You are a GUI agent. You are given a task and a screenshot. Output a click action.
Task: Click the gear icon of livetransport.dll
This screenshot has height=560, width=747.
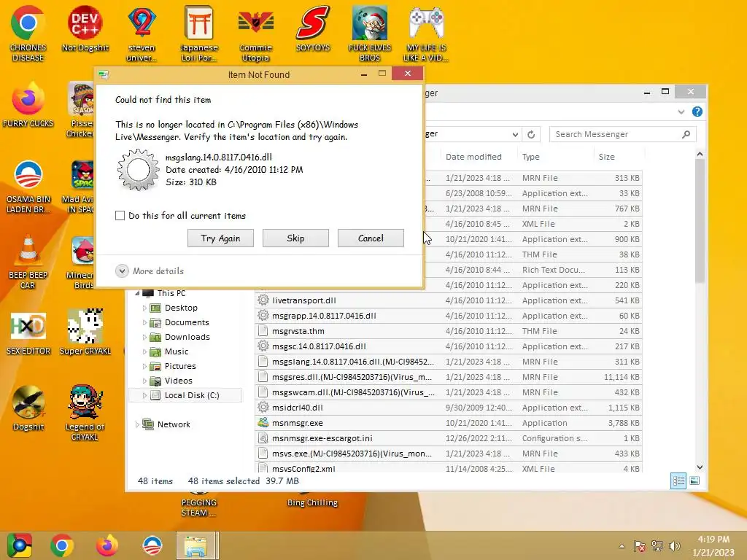263,300
